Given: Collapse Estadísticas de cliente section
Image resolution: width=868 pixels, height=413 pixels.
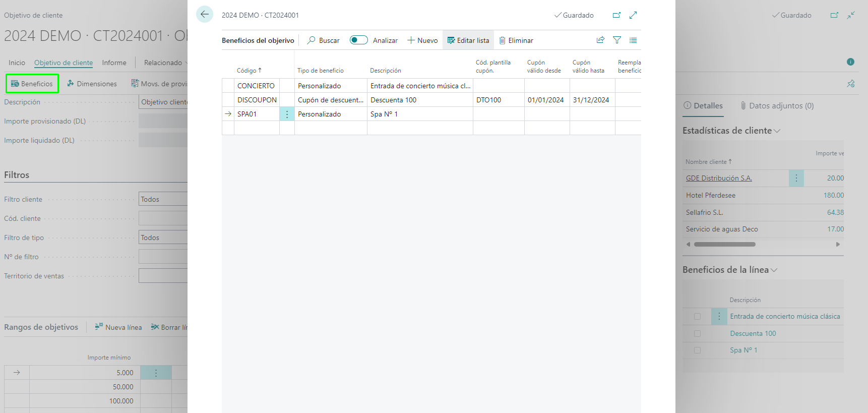Looking at the screenshot, I should point(731,131).
